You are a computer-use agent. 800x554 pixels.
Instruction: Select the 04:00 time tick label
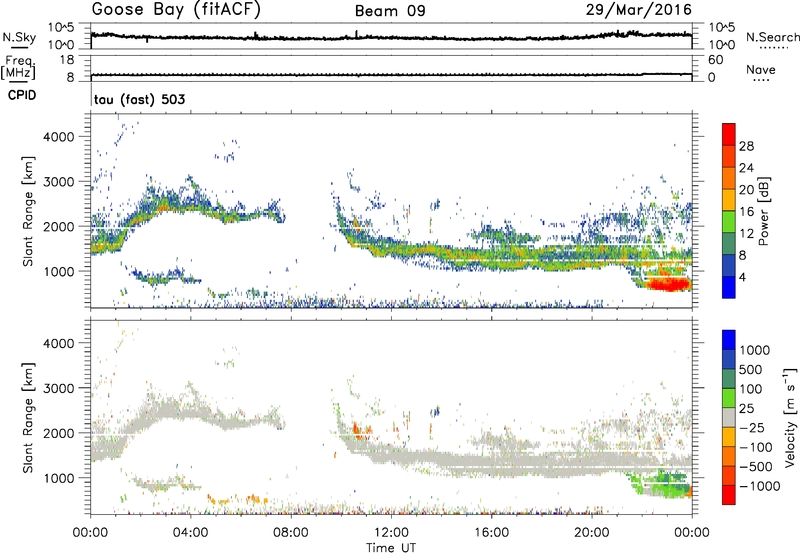pos(190,533)
